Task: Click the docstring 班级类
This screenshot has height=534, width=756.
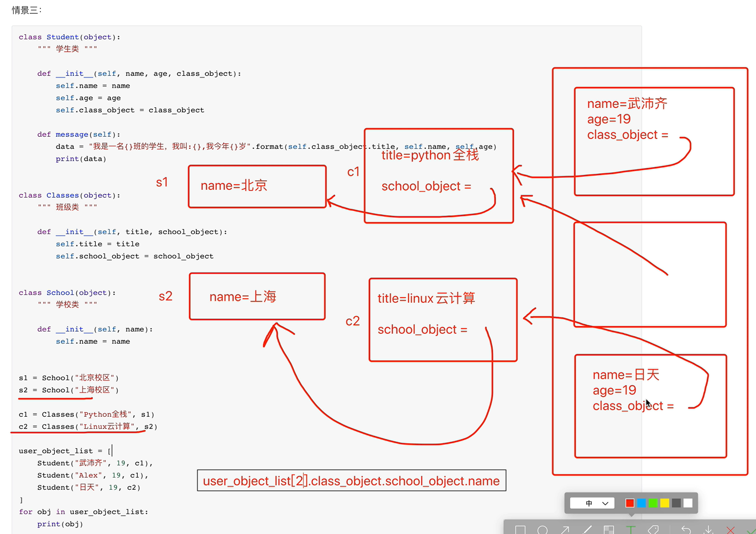Action: tap(67, 208)
